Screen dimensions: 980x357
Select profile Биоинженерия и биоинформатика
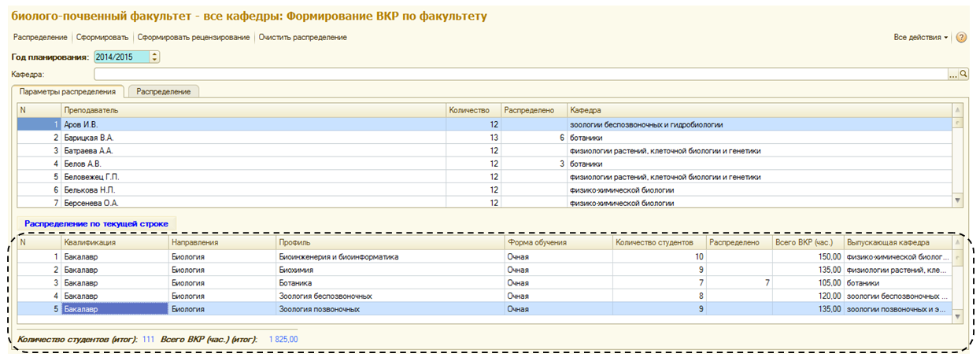[484, 256]
